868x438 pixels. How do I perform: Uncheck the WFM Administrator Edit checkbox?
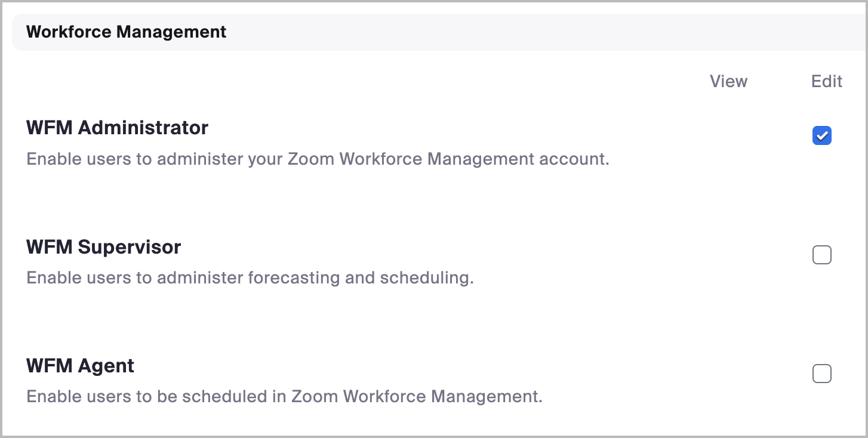pos(822,136)
